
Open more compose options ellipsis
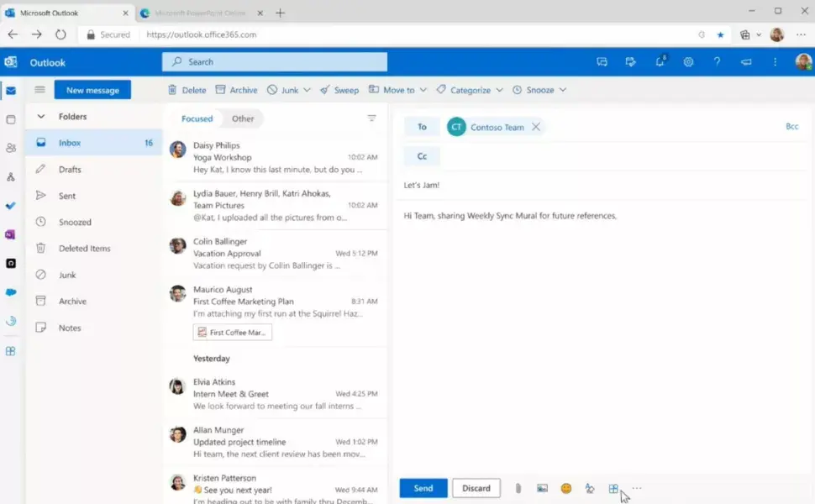click(637, 488)
